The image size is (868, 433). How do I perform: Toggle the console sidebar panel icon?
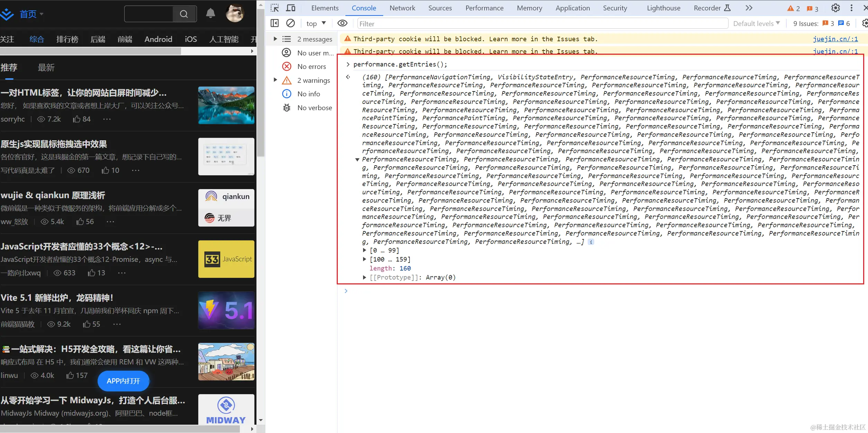(x=274, y=23)
